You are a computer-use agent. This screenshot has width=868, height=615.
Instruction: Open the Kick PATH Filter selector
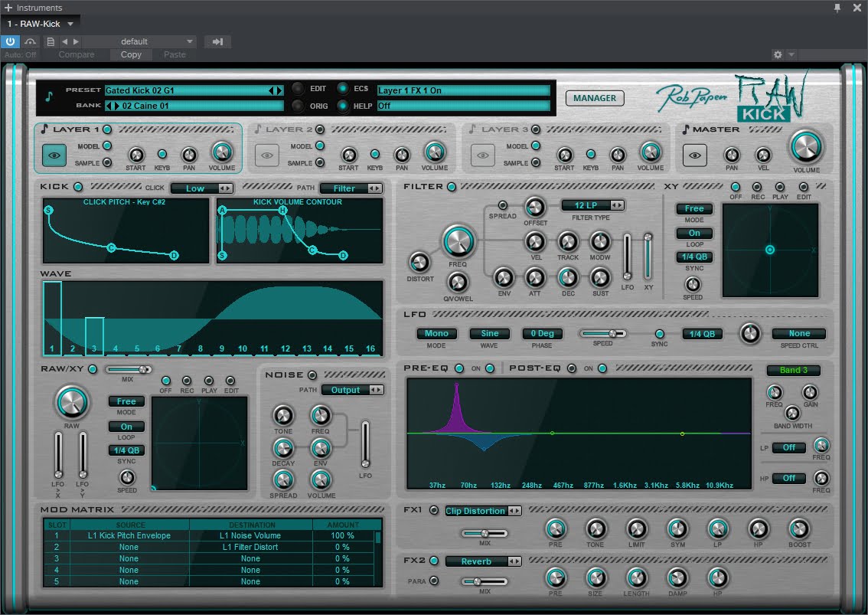coord(351,188)
